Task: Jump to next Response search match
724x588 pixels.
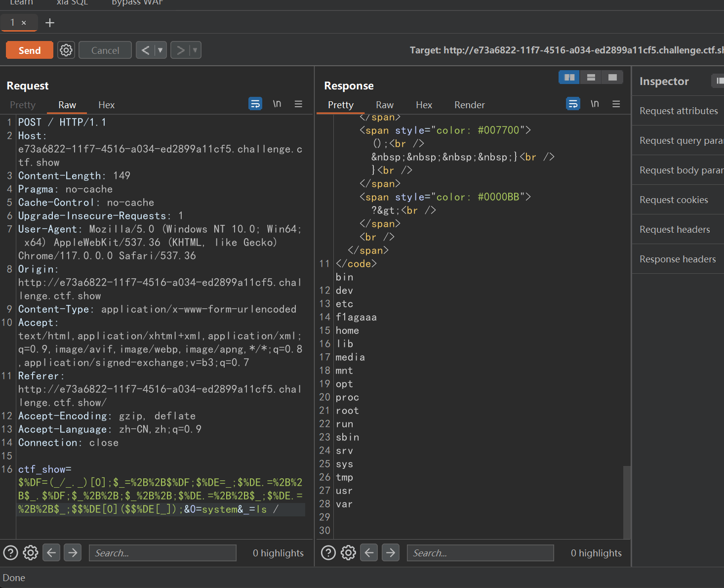Action: point(391,552)
